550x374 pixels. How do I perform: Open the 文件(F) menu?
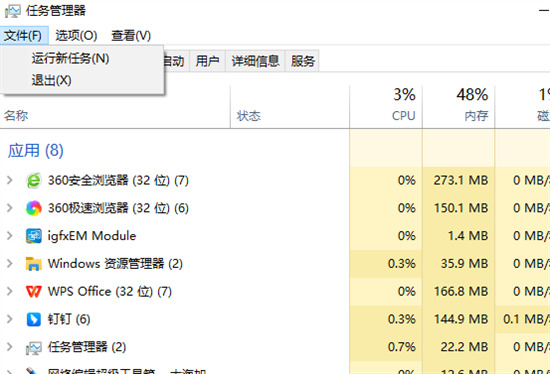tap(24, 35)
